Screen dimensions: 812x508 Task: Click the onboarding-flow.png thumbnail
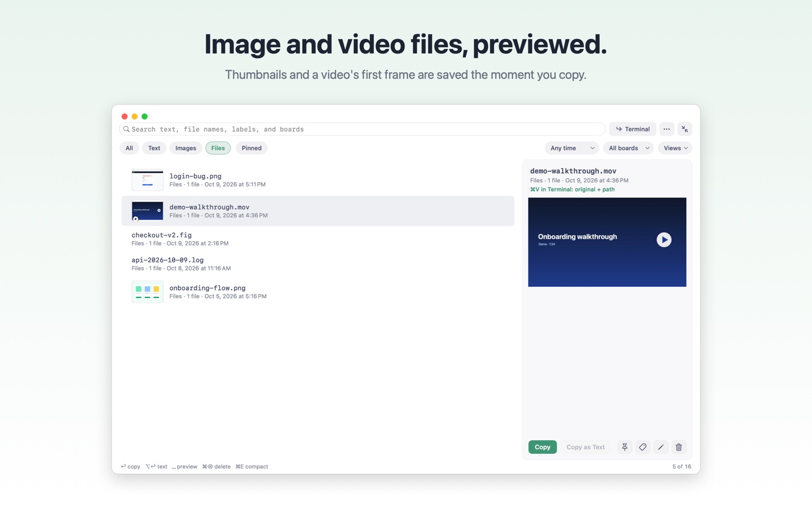[147, 292]
